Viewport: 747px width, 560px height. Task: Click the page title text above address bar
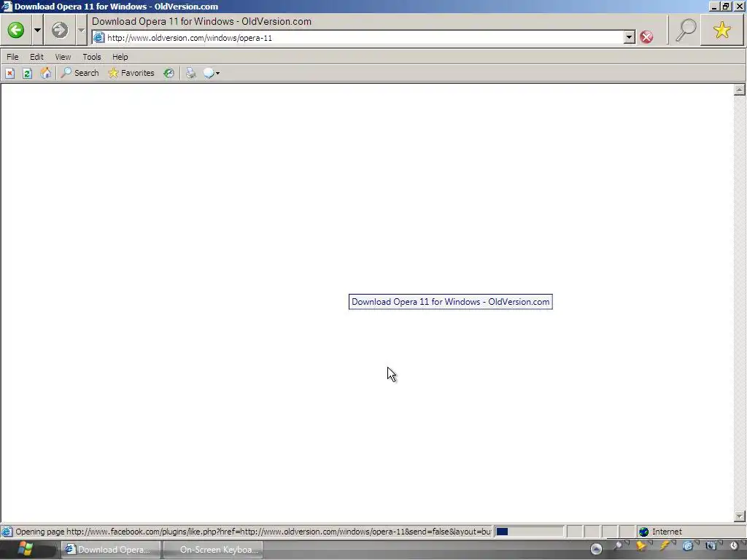[201, 21]
